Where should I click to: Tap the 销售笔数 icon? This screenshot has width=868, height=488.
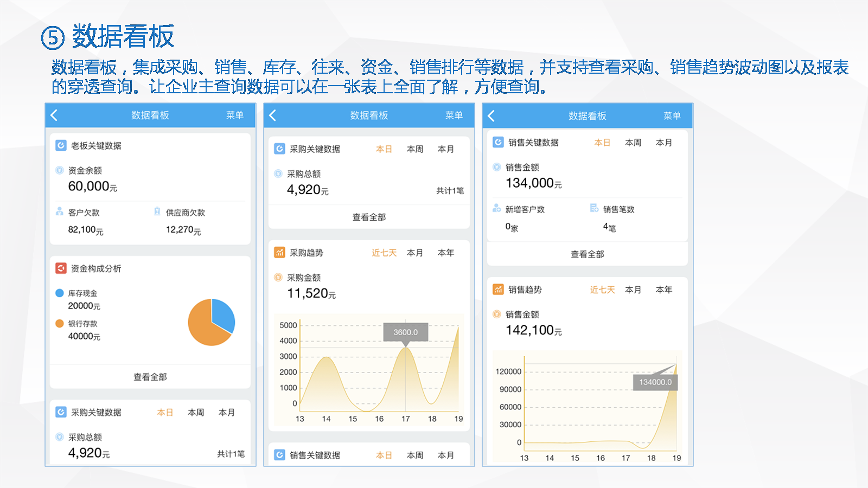[x=594, y=208]
